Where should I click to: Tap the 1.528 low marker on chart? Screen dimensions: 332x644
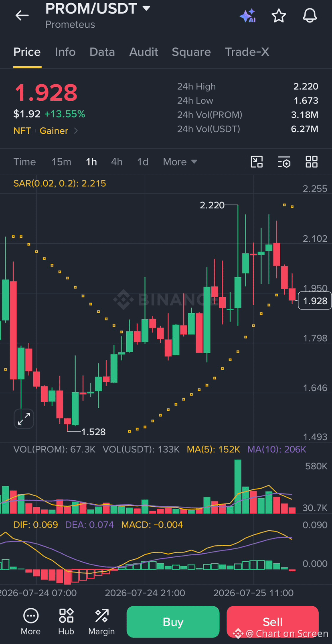click(93, 432)
